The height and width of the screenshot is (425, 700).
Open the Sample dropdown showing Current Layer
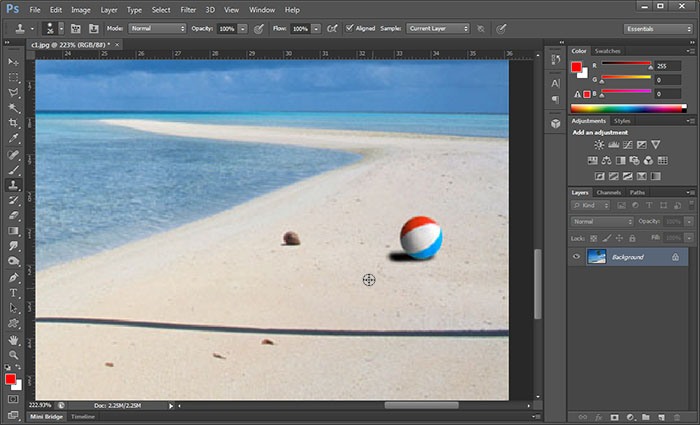(x=436, y=28)
